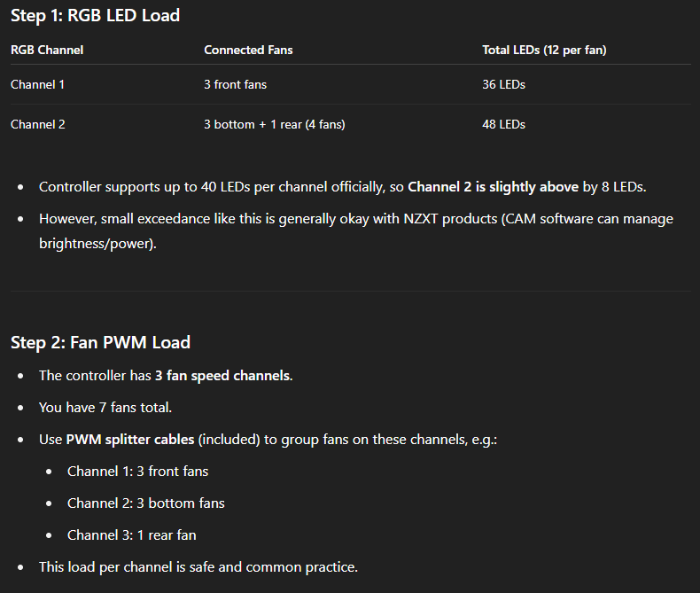Click the bullet about NZXT CAM software
The image size is (700, 593).
tap(356, 230)
